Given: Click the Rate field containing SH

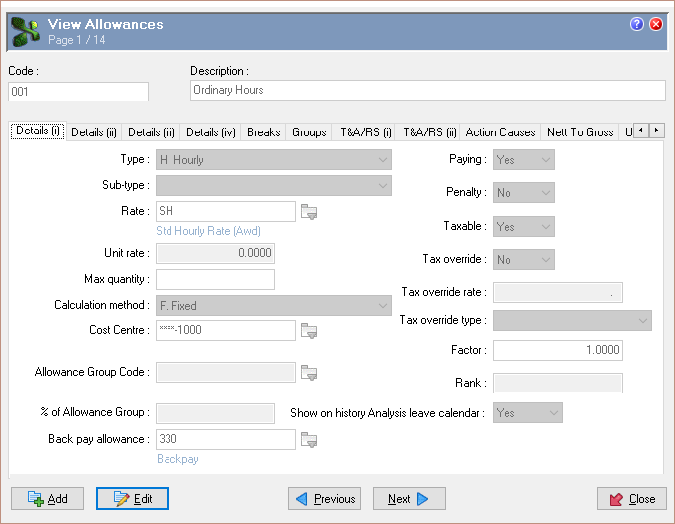Looking at the screenshot, I should click(226, 211).
